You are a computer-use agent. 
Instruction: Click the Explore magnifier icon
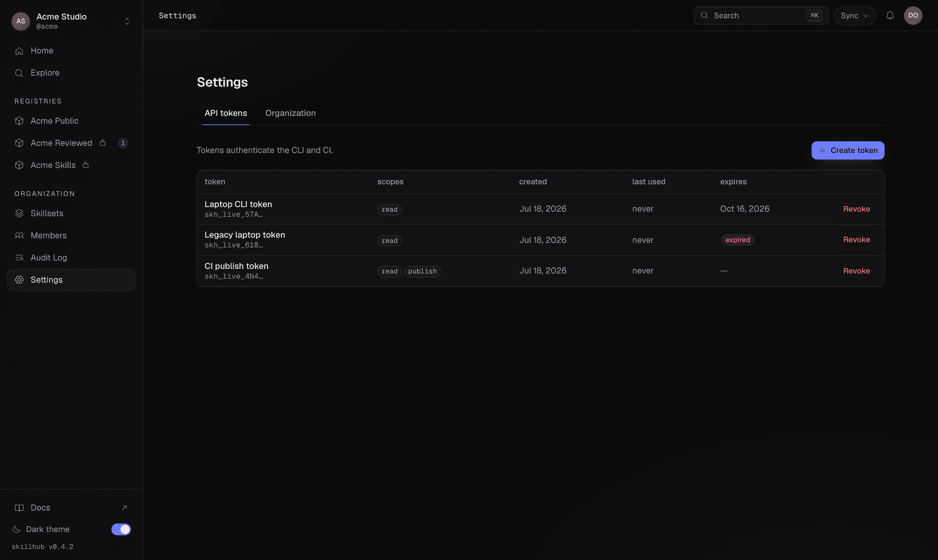coord(19,73)
